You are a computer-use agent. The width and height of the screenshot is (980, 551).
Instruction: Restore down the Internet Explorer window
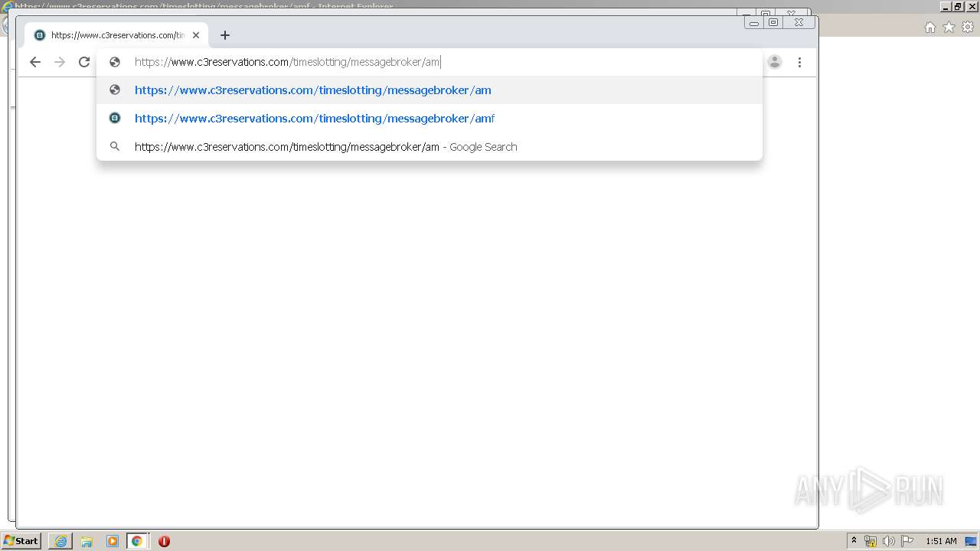958,6
